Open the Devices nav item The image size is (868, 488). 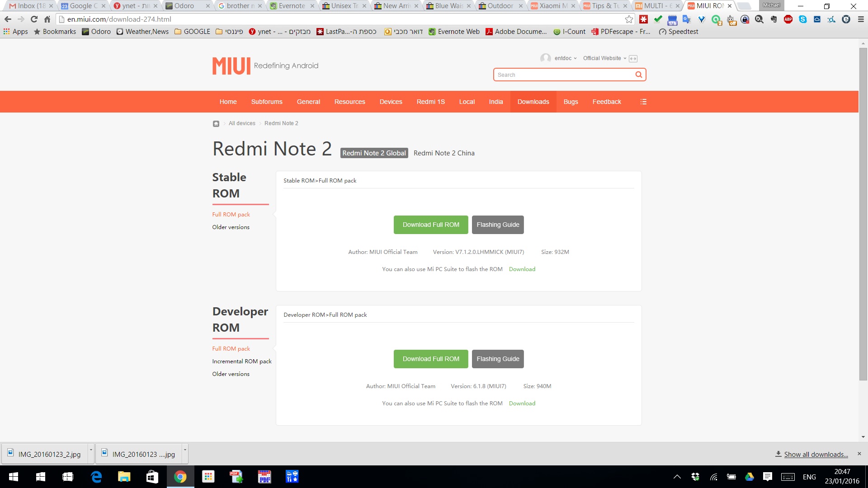pos(391,102)
